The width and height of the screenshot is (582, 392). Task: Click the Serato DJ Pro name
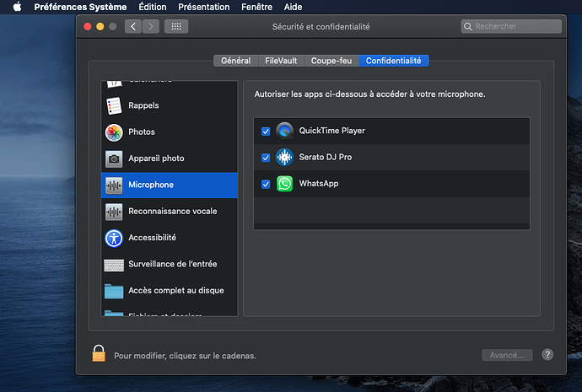(326, 157)
